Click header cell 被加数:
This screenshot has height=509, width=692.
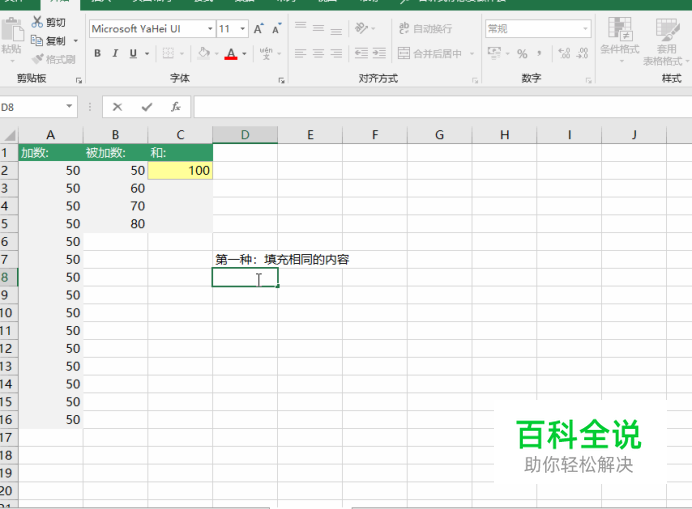pyautogui.click(x=115, y=153)
